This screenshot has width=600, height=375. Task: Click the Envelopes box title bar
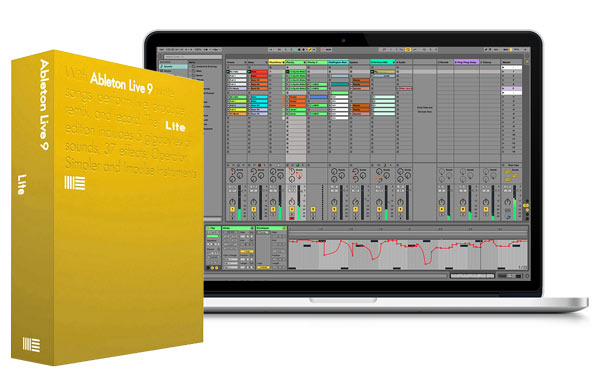click(x=271, y=228)
